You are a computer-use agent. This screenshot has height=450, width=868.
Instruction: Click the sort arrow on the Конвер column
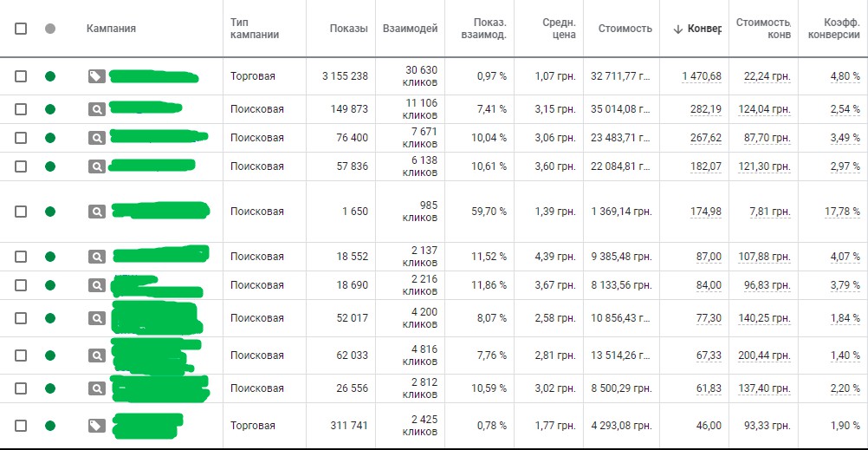677,29
